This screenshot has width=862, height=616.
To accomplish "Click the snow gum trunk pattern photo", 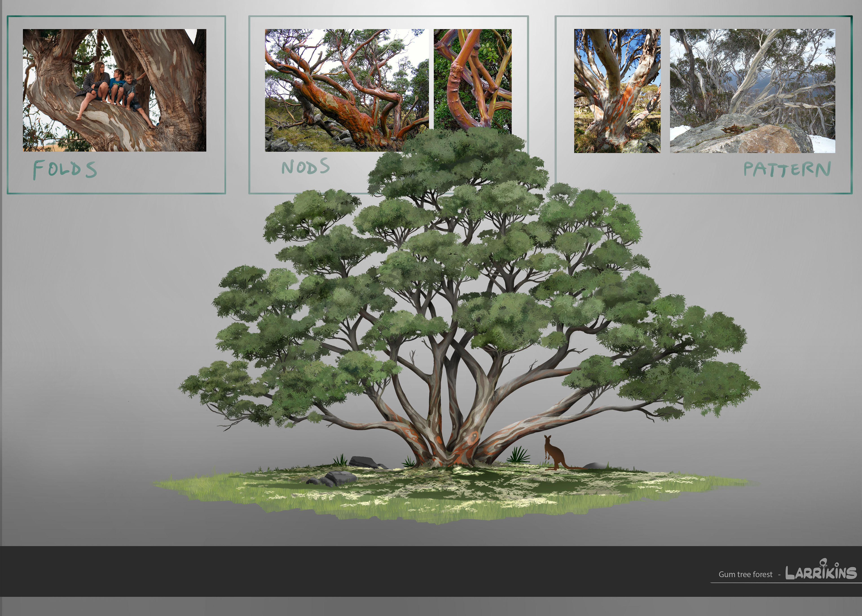I will (x=617, y=91).
